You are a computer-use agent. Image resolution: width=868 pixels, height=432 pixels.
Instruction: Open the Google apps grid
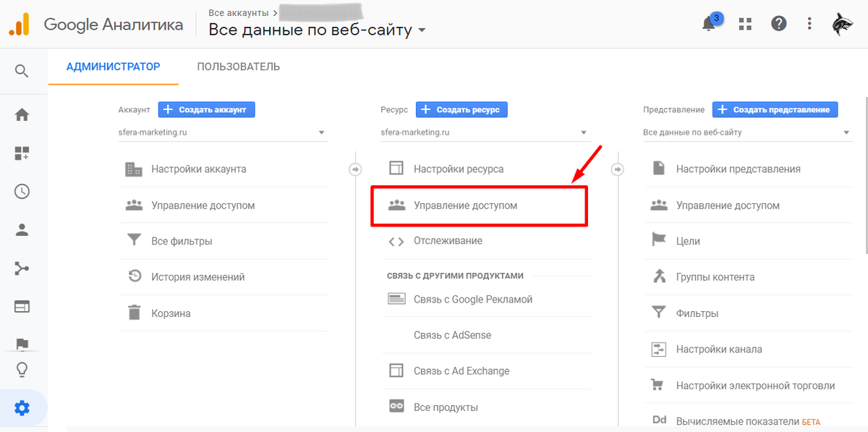[744, 23]
